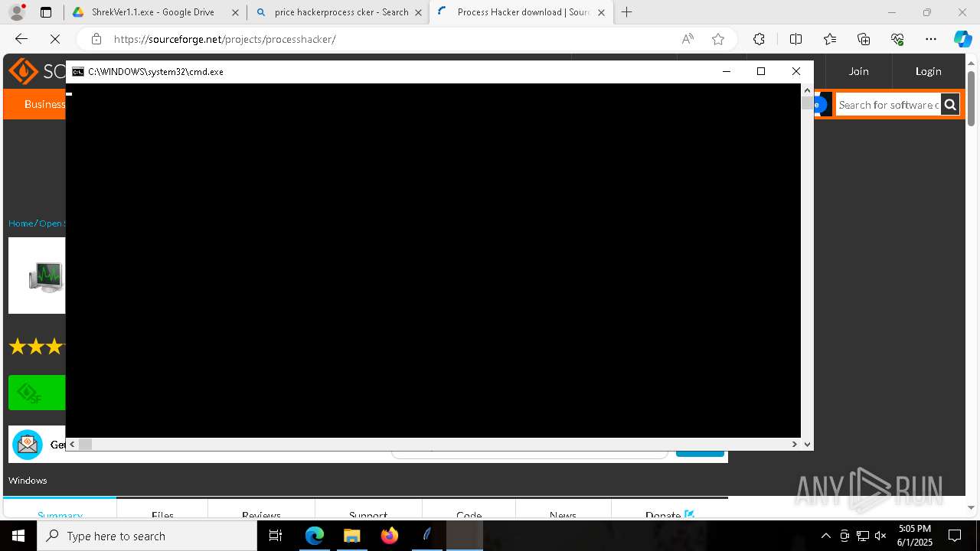This screenshot has width=980, height=551.
Task: Open the Edge profile avatar icon
Action: (17, 12)
